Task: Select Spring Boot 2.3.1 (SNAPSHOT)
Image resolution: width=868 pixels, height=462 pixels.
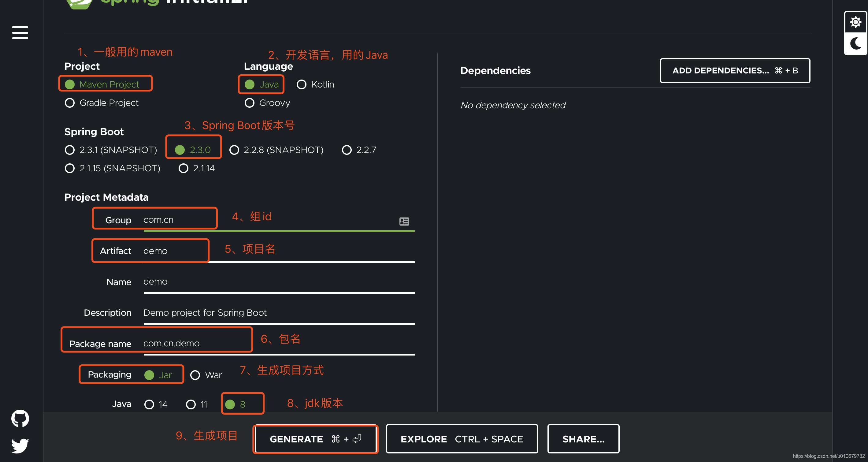Action: coord(111,150)
